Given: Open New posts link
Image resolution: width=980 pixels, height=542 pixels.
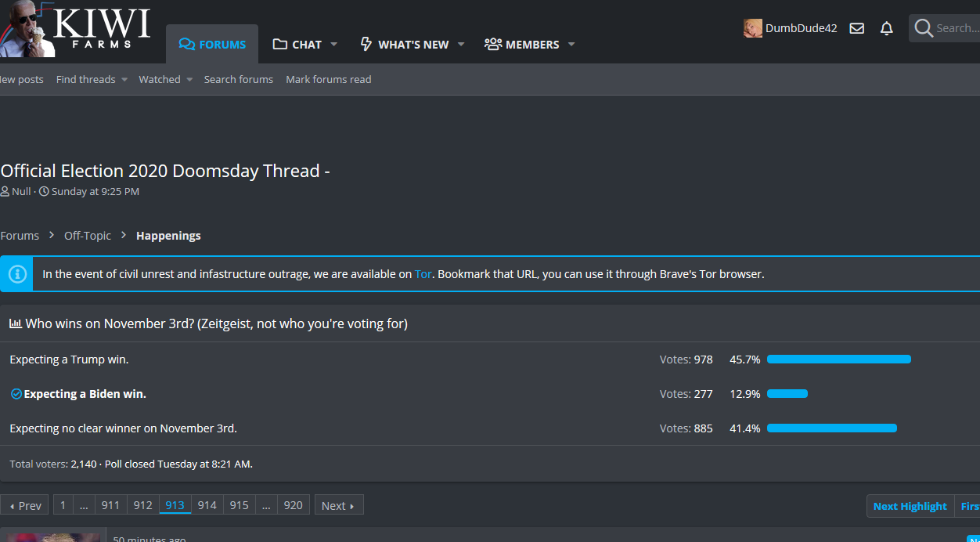Looking at the screenshot, I should point(22,79).
